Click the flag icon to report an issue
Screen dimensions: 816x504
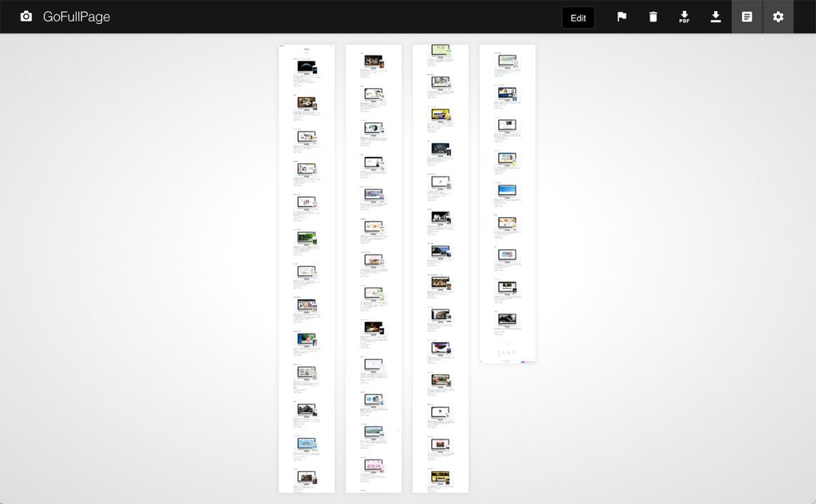click(622, 17)
